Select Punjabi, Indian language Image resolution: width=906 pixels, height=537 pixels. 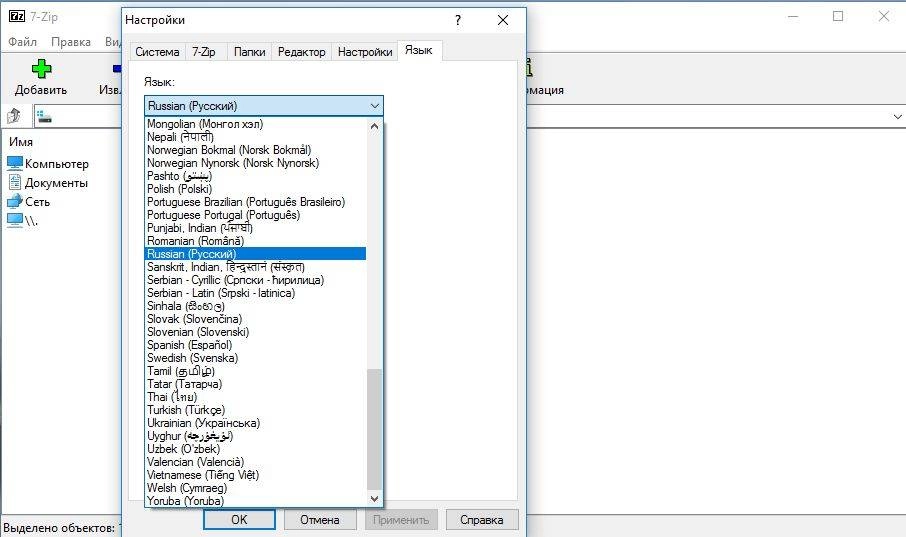(255, 228)
